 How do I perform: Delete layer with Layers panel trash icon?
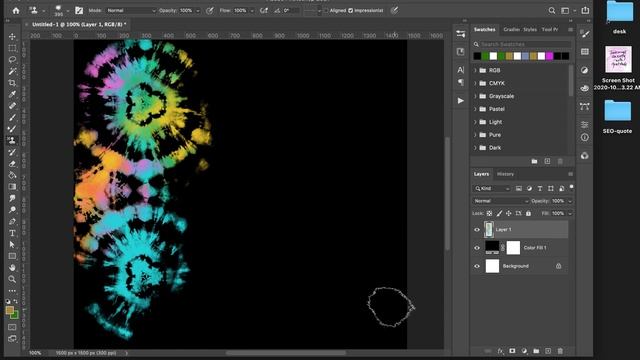click(x=560, y=351)
